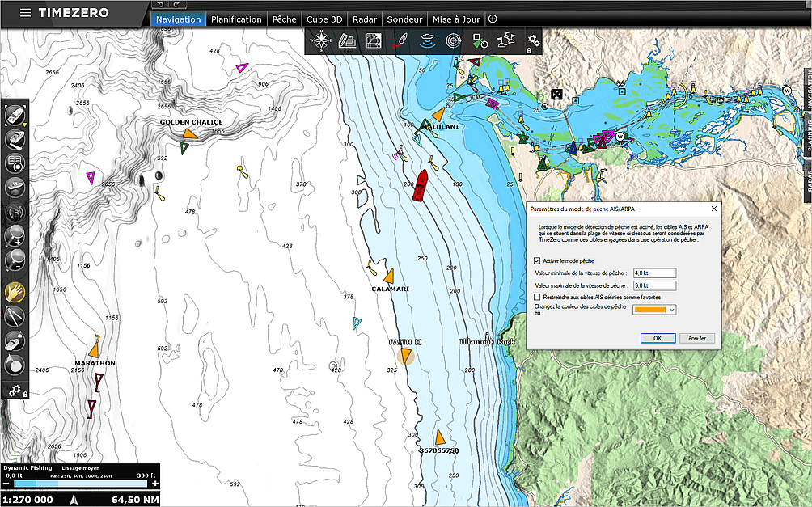Open the marks and flags button in ribbon

(x=506, y=41)
